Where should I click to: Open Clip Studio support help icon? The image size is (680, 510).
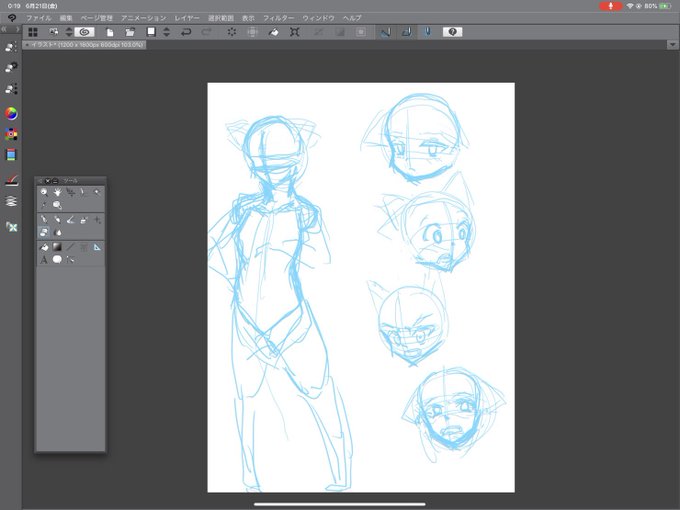(x=452, y=32)
